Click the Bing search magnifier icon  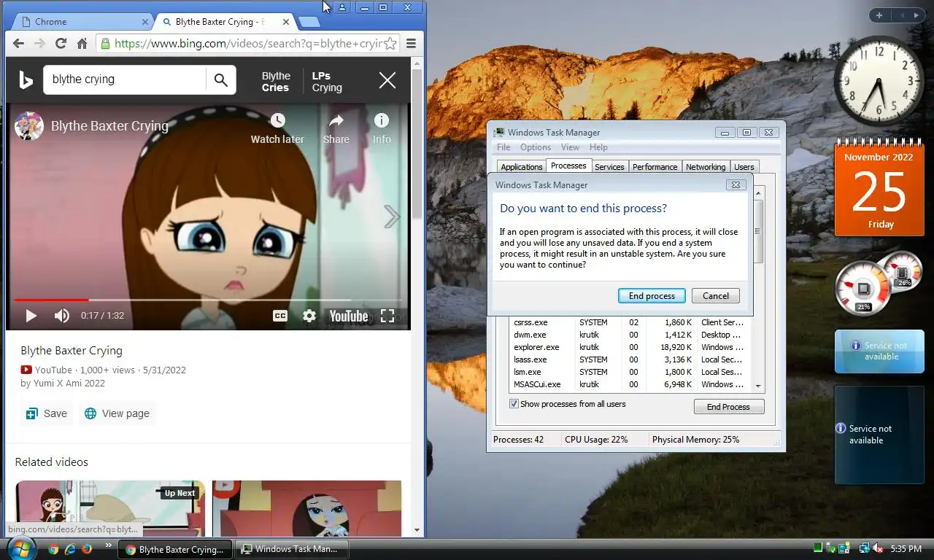tap(220, 79)
